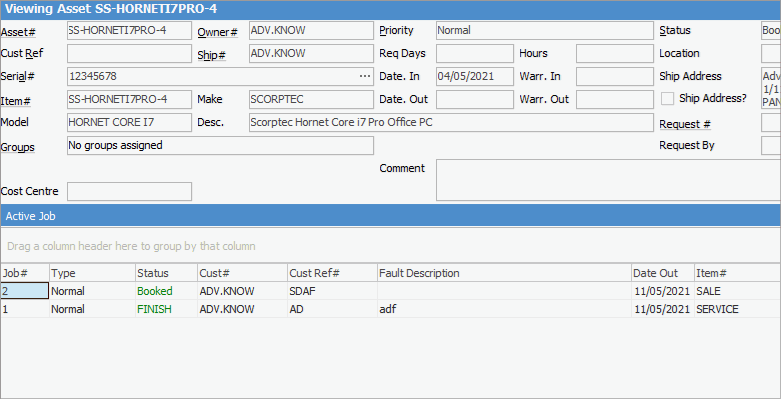Click the Booked status cell

(x=166, y=291)
